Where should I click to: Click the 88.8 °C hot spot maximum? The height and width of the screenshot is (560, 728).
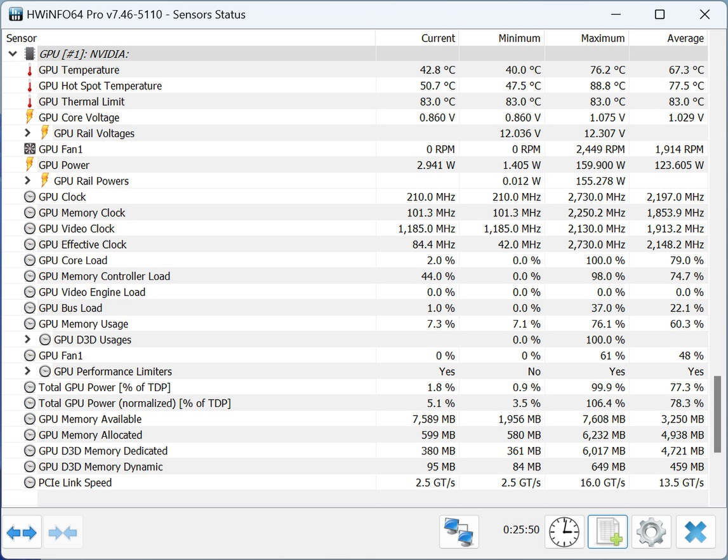coord(607,86)
